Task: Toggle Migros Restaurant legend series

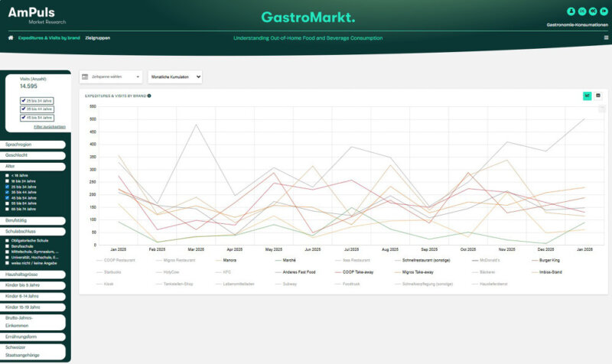Action: click(176, 260)
